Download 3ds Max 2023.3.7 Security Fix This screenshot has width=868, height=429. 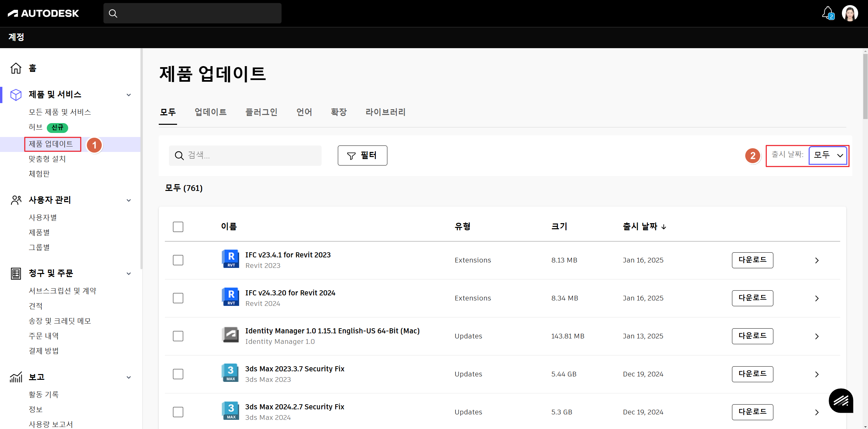752,374
